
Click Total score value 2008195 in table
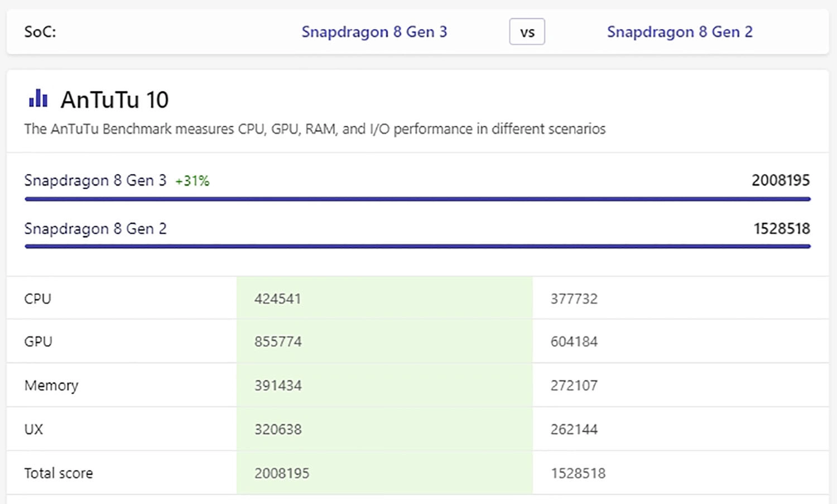coord(282,473)
